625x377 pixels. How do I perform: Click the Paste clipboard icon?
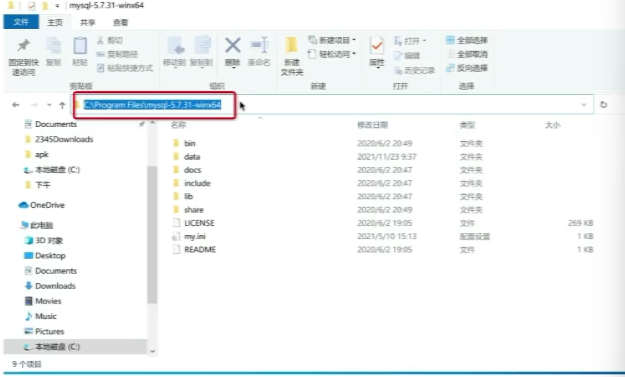(x=80, y=46)
